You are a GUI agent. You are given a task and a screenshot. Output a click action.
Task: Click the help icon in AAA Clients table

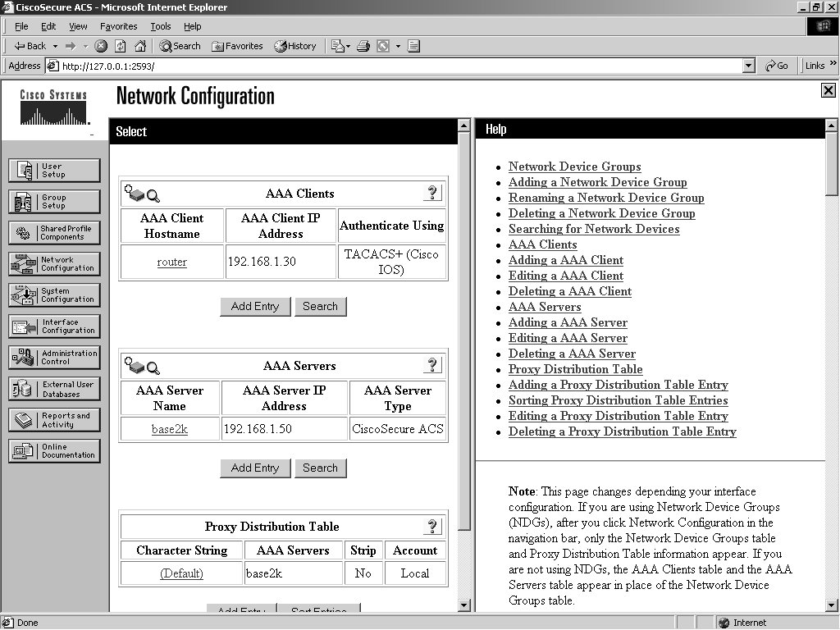[x=432, y=192]
